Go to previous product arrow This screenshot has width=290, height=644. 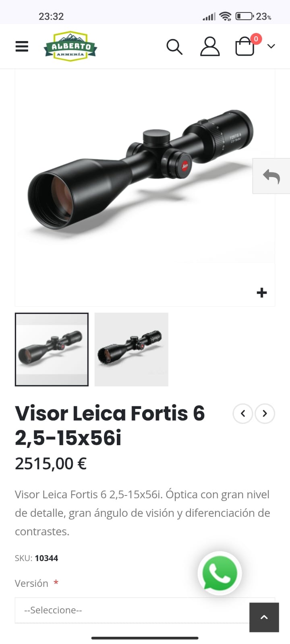[x=243, y=413]
